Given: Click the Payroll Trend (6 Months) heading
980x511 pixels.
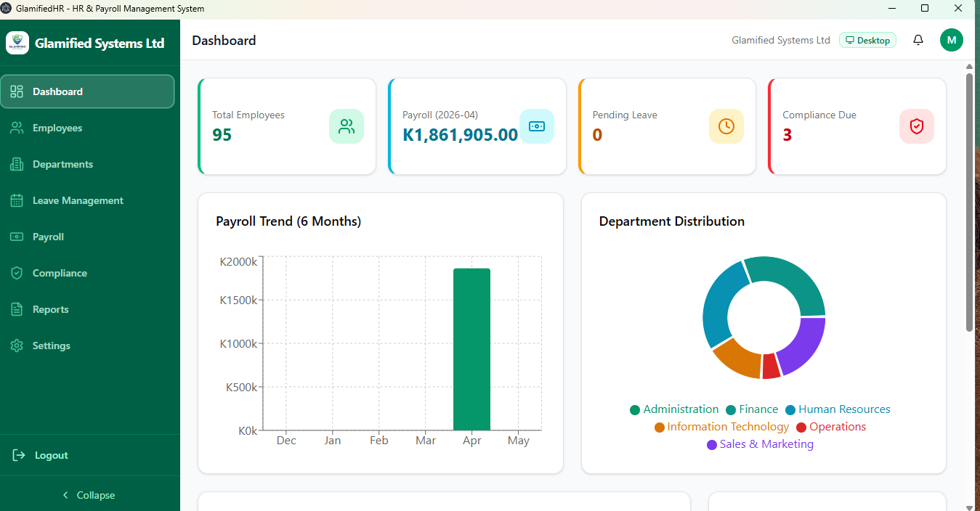Looking at the screenshot, I should (x=288, y=221).
